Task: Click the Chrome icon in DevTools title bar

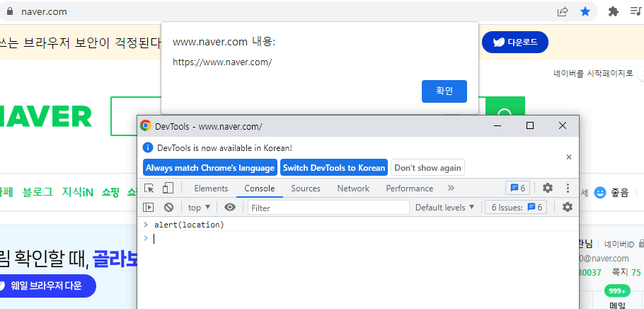Action: (145, 126)
